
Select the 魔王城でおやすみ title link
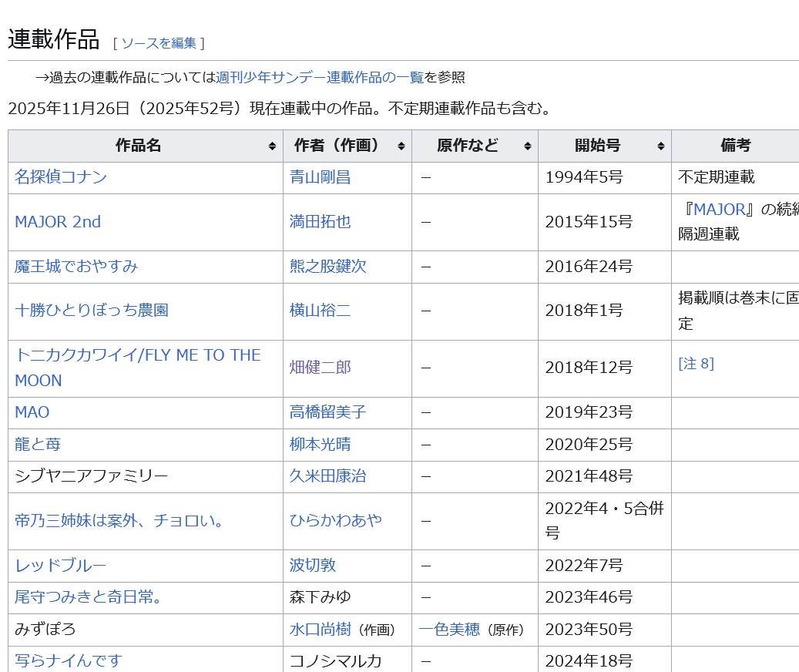(x=76, y=267)
